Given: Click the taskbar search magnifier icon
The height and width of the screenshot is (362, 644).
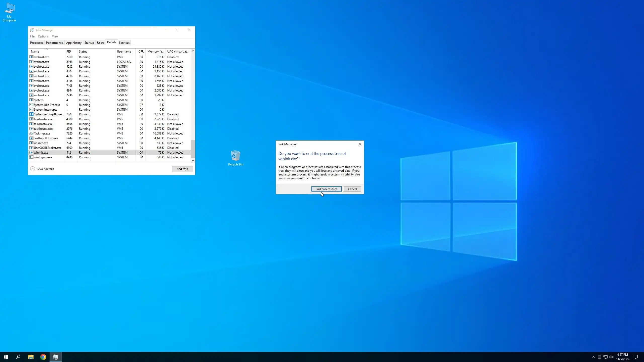Looking at the screenshot, I should pyautogui.click(x=18, y=357).
